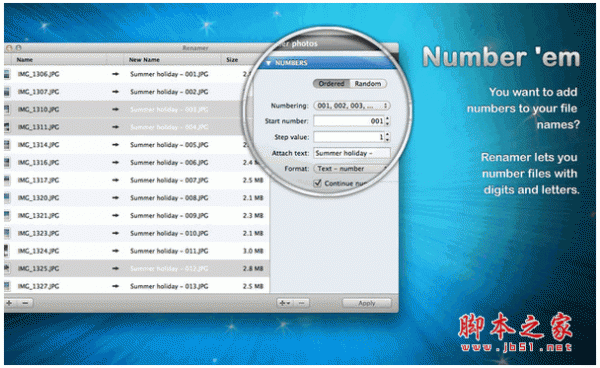Sort by the Name column header
This screenshot has width=600, height=368.
(25, 60)
